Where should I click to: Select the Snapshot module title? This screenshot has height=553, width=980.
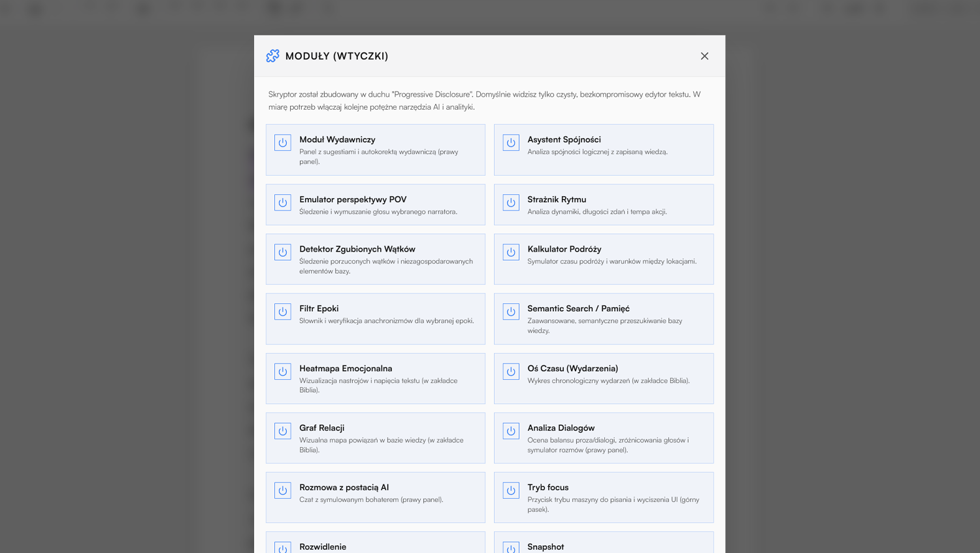tap(546, 547)
